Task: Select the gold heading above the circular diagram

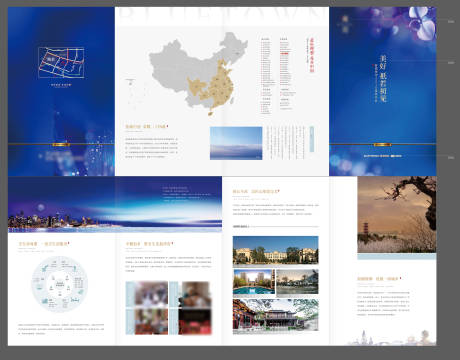Action: 43,244
